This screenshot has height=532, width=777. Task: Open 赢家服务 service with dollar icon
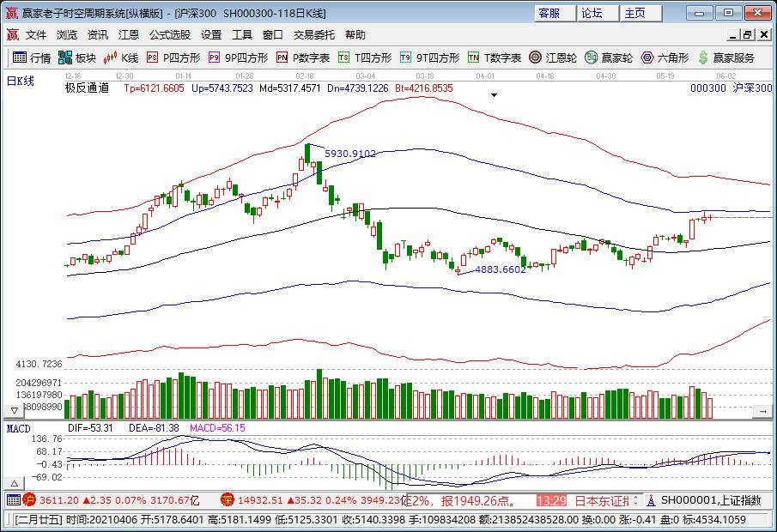[x=726, y=58]
